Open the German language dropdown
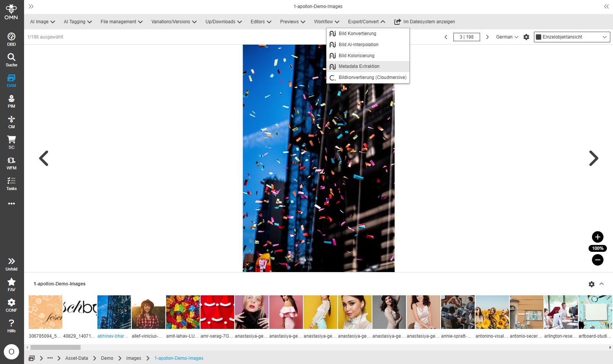The image size is (613, 364). [507, 37]
